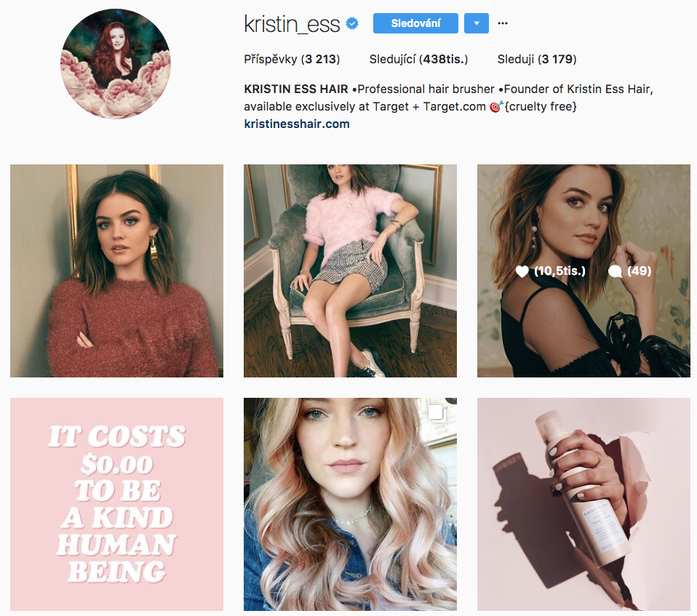Open Sleduji (3 179) following list

click(537, 59)
